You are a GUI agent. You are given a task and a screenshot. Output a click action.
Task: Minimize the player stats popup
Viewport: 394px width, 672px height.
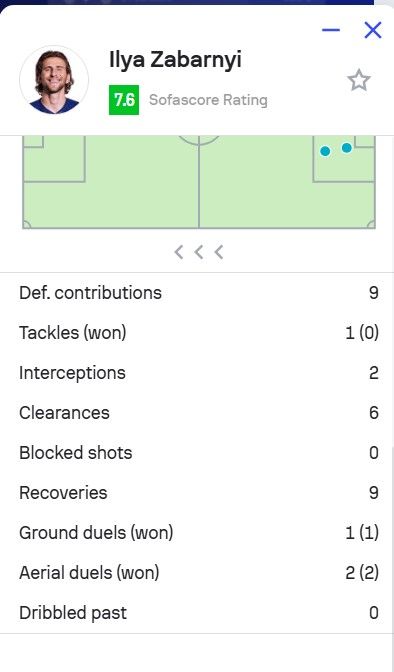pos(331,30)
